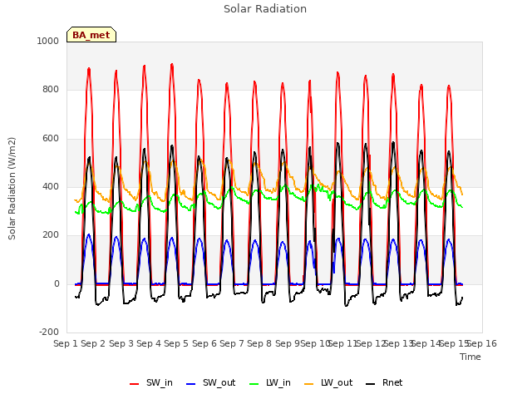Click the 800 y-axis tick label
The image size is (532, 399).
pyautogui.click(x=51, y=90)
